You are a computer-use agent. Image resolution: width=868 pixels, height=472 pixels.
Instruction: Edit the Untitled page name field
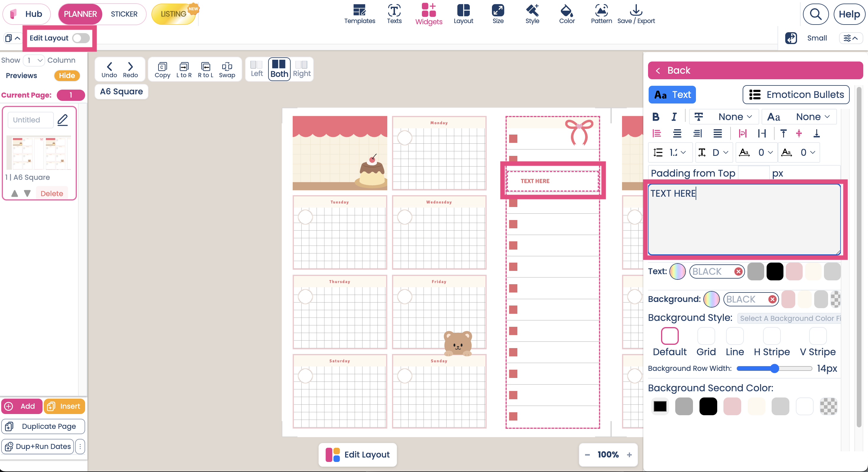click(30, 120)
